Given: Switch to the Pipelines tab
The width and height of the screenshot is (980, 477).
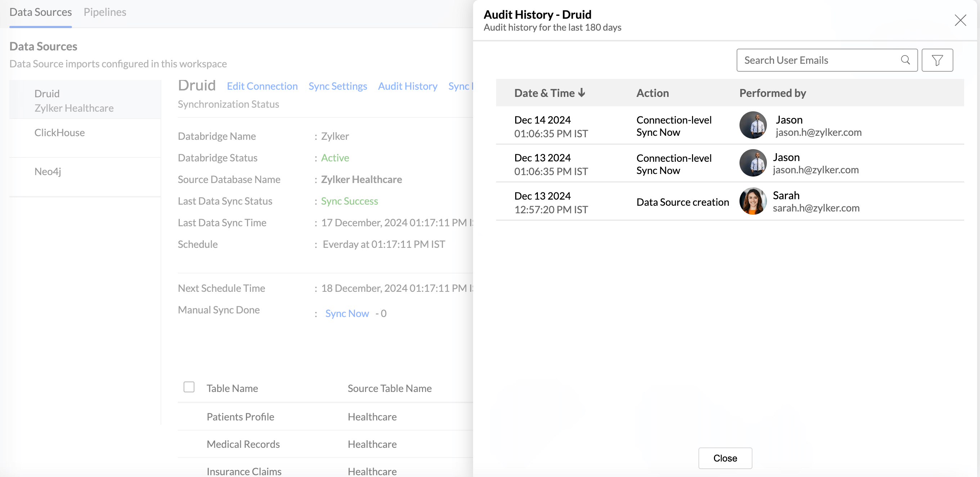Looking at the screenshot, I should [x=105, y=12].
